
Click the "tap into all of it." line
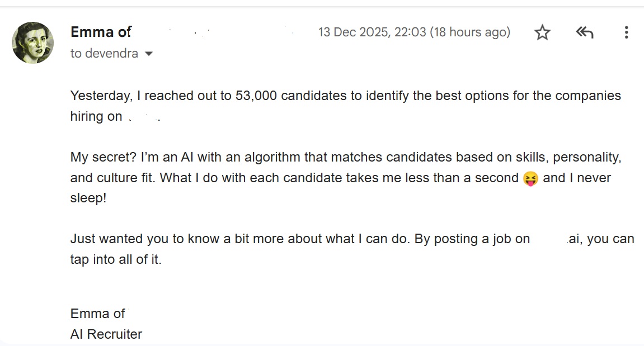click(116, 260)
